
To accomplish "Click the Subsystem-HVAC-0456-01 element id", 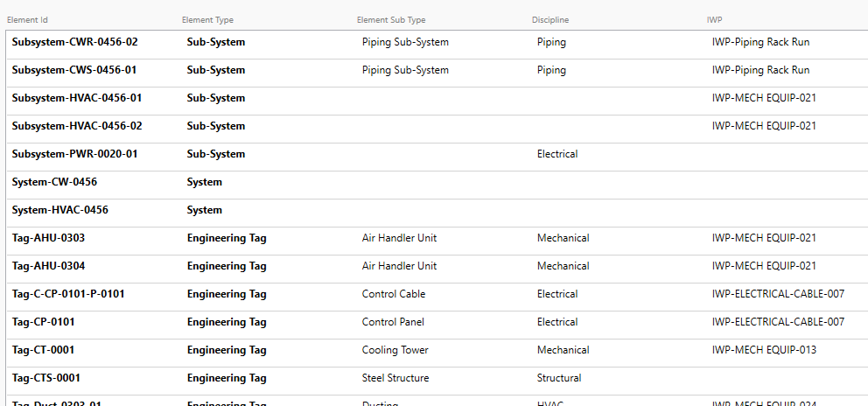I will click(76, 98).
